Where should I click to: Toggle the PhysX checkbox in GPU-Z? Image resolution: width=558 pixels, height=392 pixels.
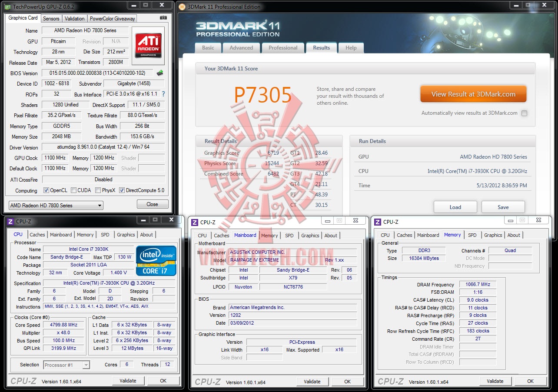click(x=98, y=190)
